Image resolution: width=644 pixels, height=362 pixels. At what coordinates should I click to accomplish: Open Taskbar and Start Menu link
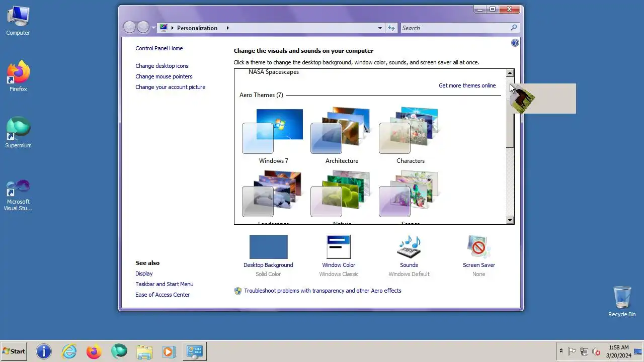tap(164, 284)
